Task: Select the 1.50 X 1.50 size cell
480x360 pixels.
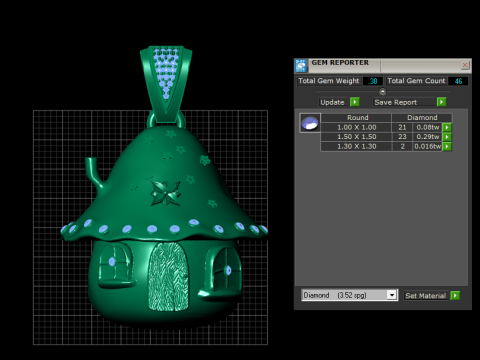Action: pyautogui.click(x=356, y=137)
